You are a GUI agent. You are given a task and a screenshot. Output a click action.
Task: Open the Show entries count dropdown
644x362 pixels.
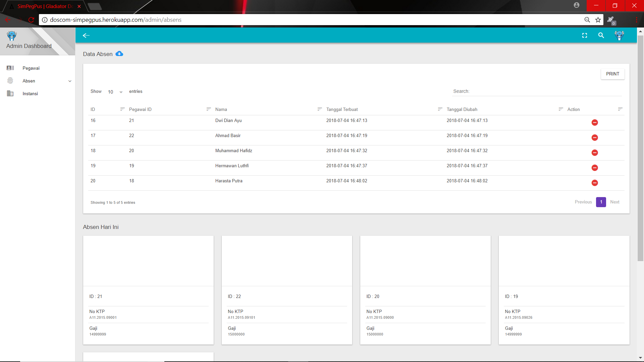click(x=115, y=92)
